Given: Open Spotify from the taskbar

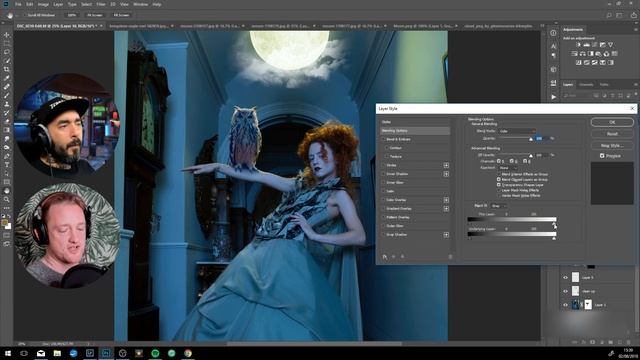Looking at the screenshot, I should (155, 353).
